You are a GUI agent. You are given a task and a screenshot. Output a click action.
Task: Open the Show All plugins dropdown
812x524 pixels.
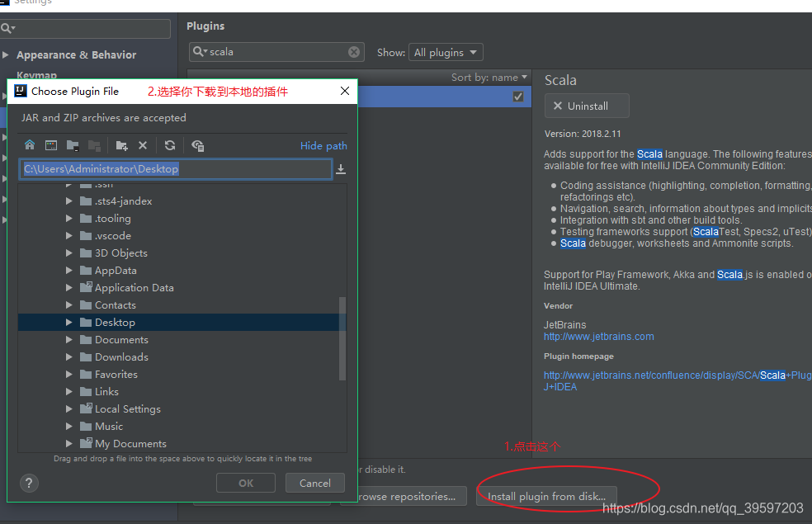(446, 52)
